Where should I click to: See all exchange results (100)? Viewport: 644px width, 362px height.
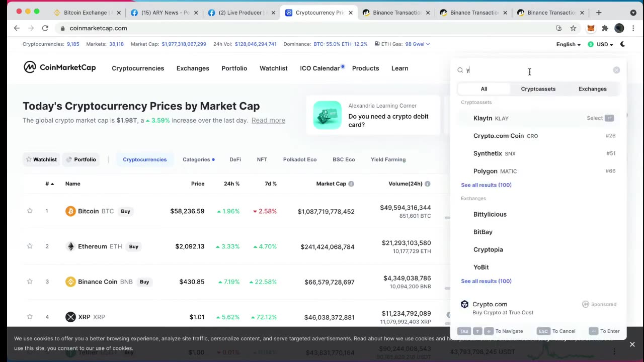tap(486, 281)
